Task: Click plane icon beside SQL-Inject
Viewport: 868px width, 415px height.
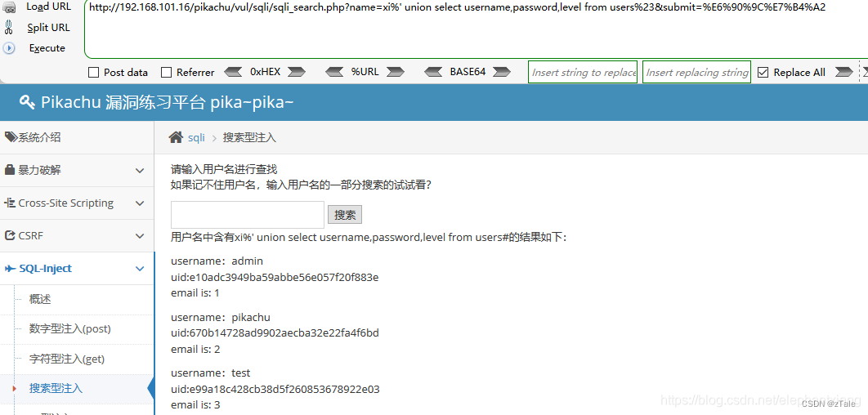Action: [x=11, y=269]
